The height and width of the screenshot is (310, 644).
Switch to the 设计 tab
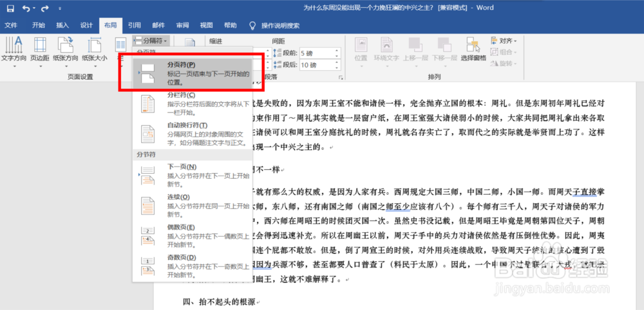coord(86,26)
